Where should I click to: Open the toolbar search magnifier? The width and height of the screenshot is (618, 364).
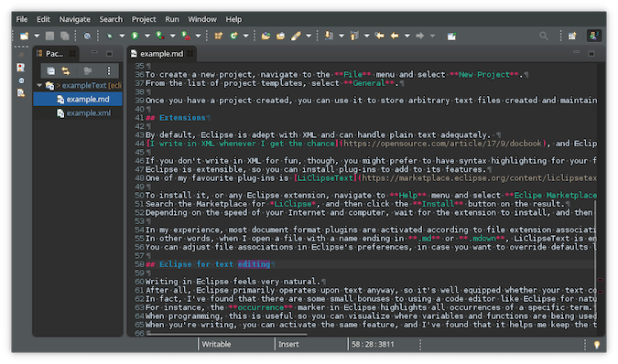click(544, 36)
